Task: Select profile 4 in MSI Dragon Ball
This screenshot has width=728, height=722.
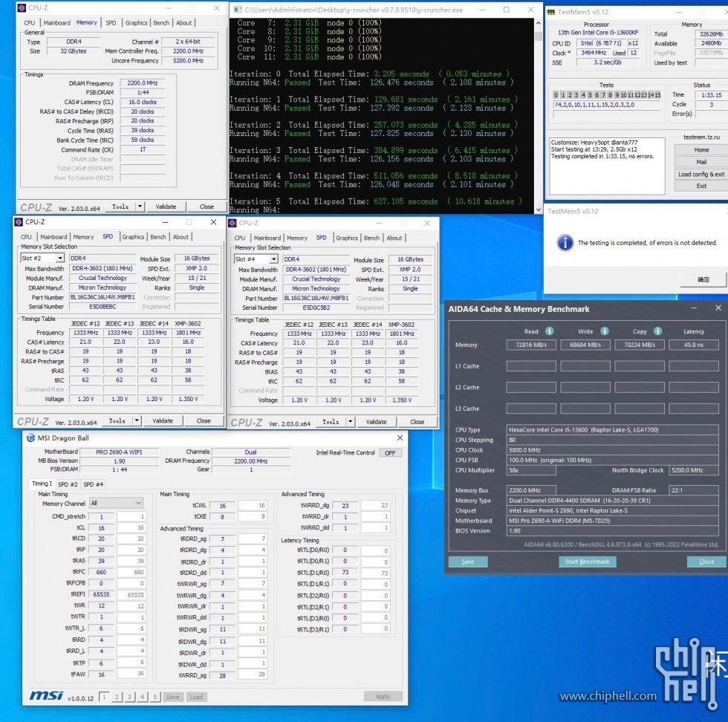Action: (x=143, y=697)
